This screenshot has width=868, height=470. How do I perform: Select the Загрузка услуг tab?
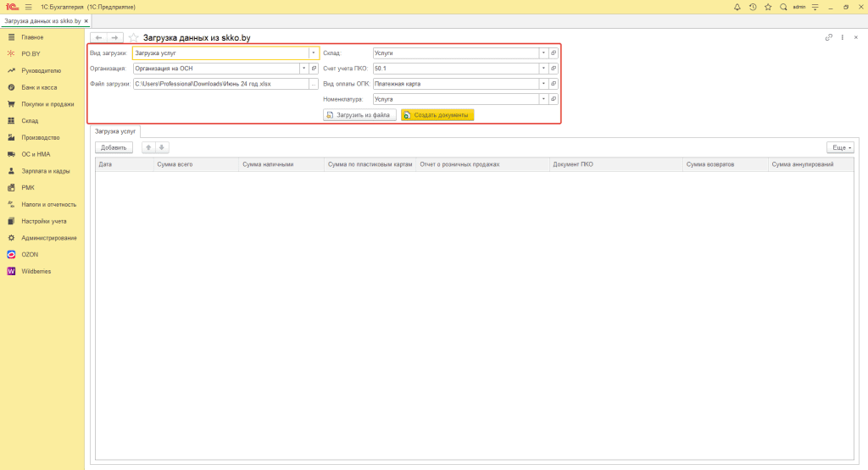[115, 131]
